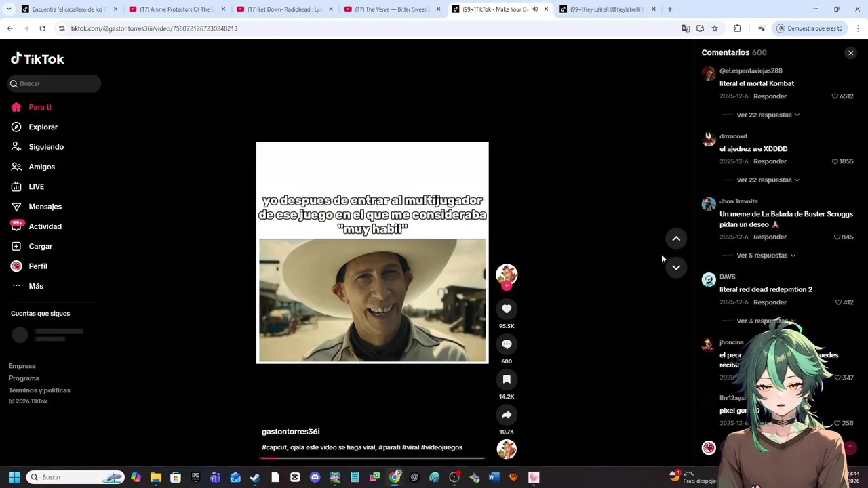Like the 'literal red dead redepmtion 2' comment
The image size is (868, 488).
pyautogui.click(x=838, y=302)
